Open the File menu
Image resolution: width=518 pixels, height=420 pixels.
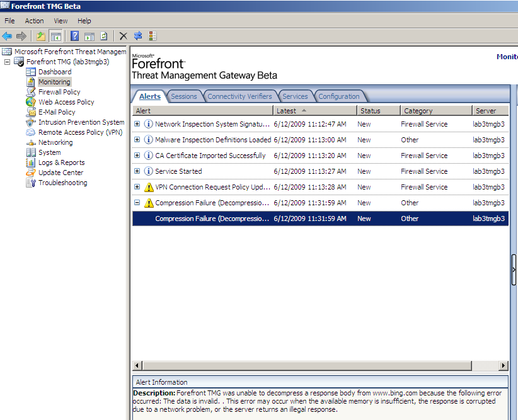pos(9,21)
